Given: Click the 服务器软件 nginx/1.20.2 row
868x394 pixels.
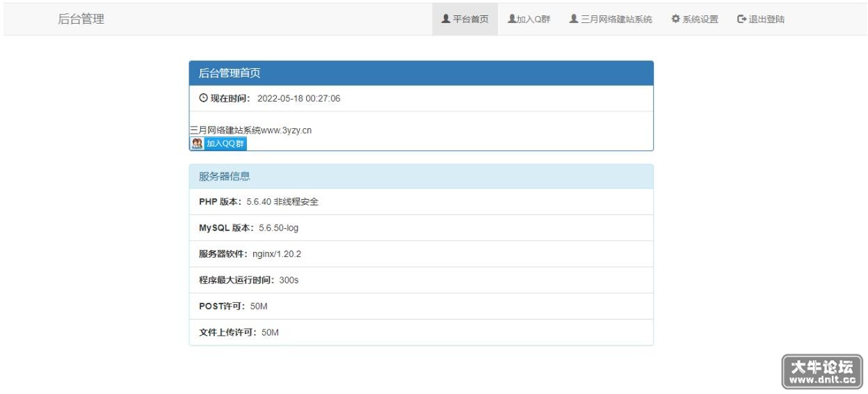Looking at the screenshot, I should pos(421,254).
